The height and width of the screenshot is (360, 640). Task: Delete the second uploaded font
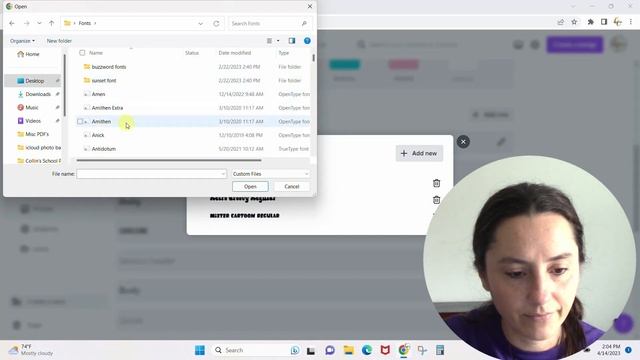[436, 200]
